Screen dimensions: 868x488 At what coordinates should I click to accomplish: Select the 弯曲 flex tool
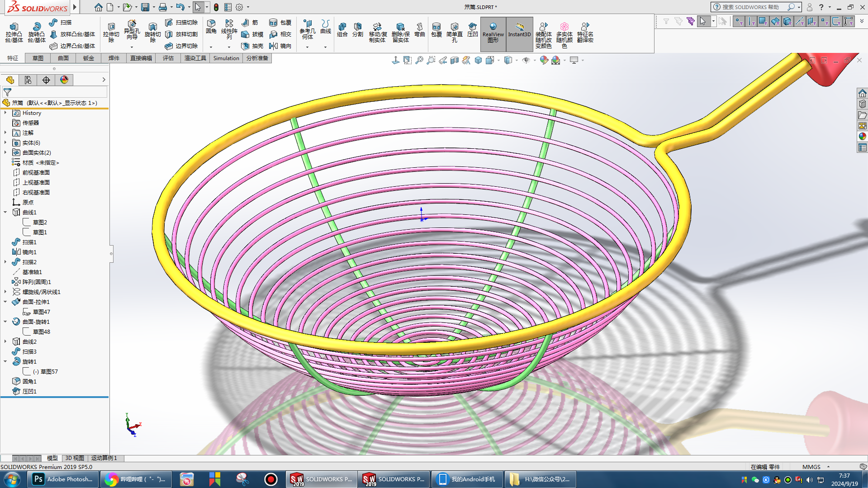[x=420, y=30]
